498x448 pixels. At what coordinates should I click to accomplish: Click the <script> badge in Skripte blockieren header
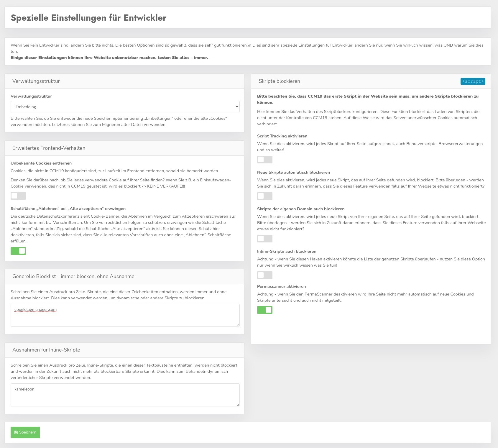click(473, 81)
